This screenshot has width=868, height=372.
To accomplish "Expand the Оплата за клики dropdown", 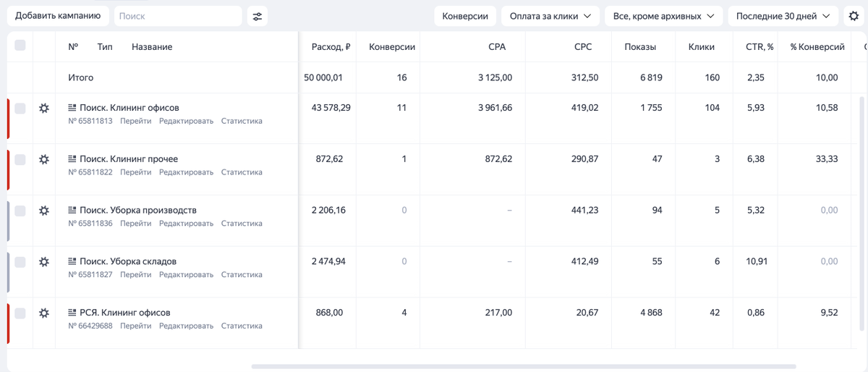I will (x=550, y=16).
